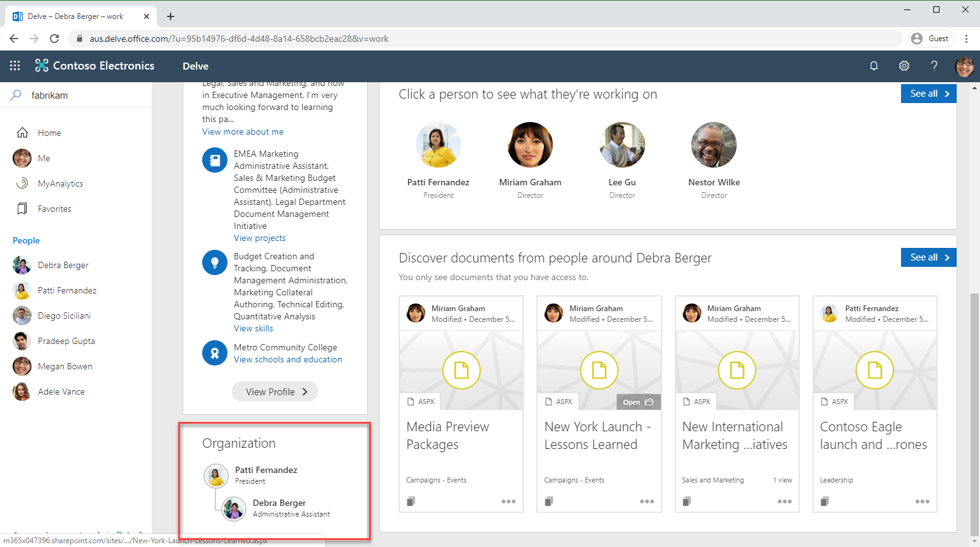Image resolution: width=980 pixels, height=547 pixels.
Task: Click the projects notebook icon
Action: point(215,160)
